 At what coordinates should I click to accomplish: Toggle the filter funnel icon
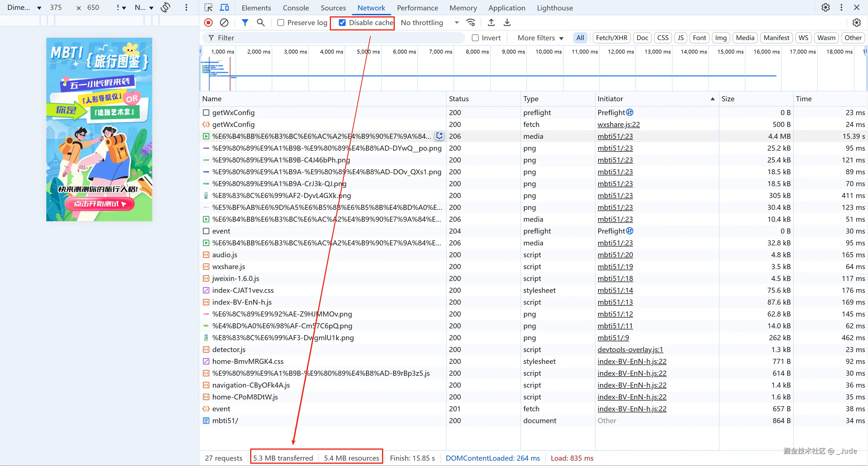coord(245,23)
